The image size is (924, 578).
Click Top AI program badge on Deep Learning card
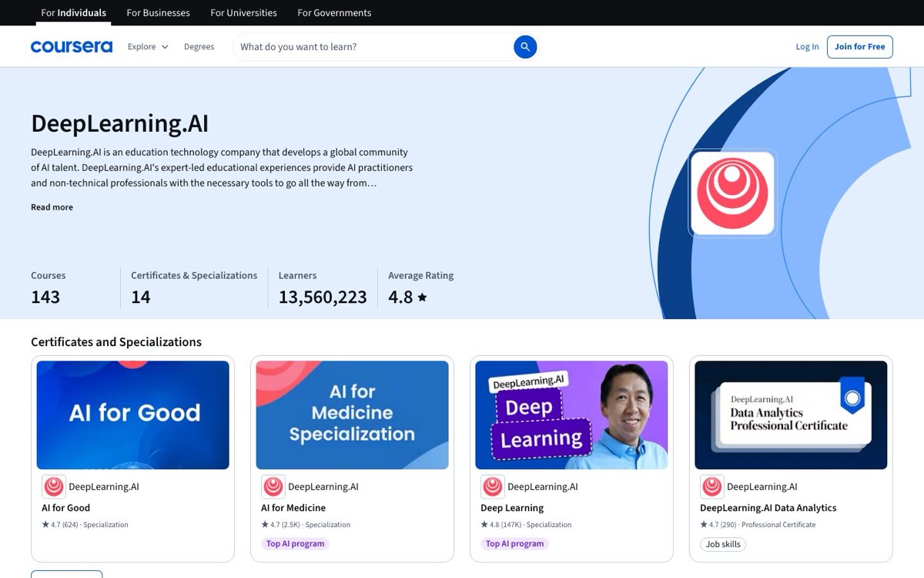pyautogui.click(x=515, y=544)
